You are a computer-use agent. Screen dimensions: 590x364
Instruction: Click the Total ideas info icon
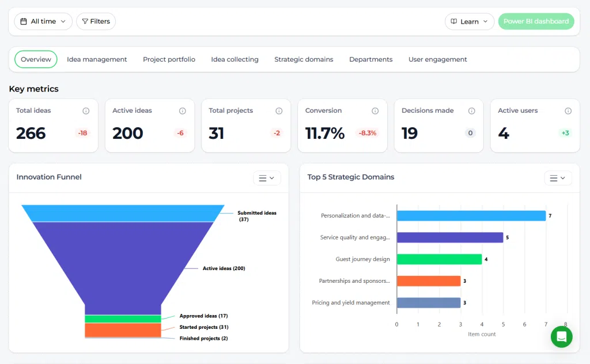[86, 111]
